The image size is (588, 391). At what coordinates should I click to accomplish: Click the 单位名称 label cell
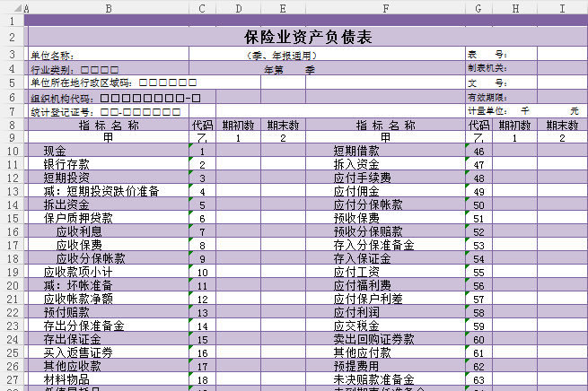[52, 56]
